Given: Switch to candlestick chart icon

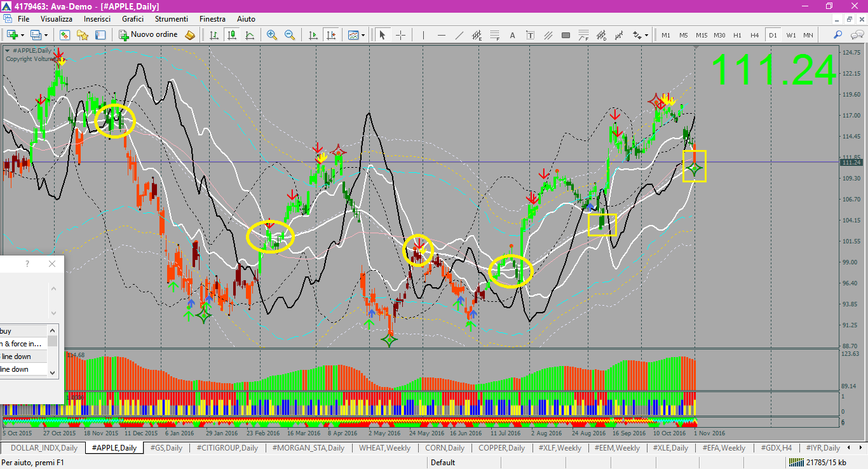Looking at the screenshot, I should (x=232, y=35).
